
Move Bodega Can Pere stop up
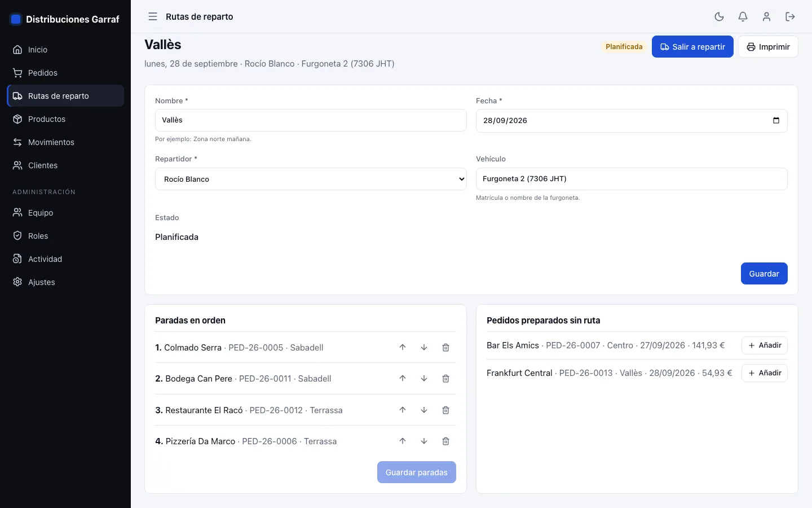[x=403, y=379]
